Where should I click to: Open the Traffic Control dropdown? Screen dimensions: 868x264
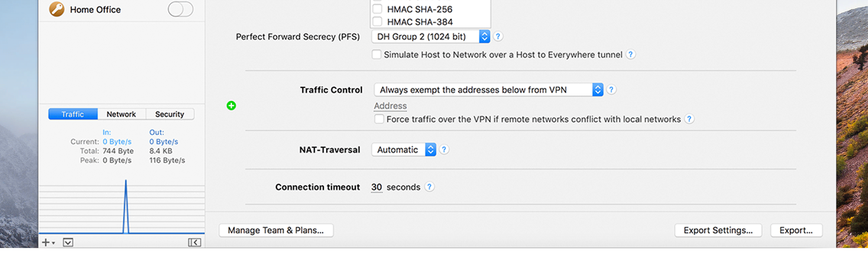[x=488, y=90]
